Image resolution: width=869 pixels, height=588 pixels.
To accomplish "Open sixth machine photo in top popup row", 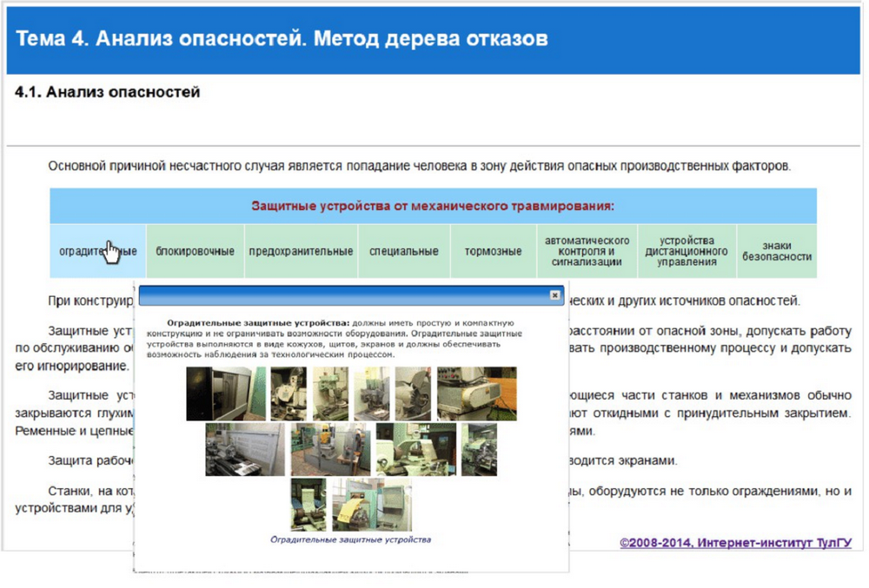I will pos(476,393).
